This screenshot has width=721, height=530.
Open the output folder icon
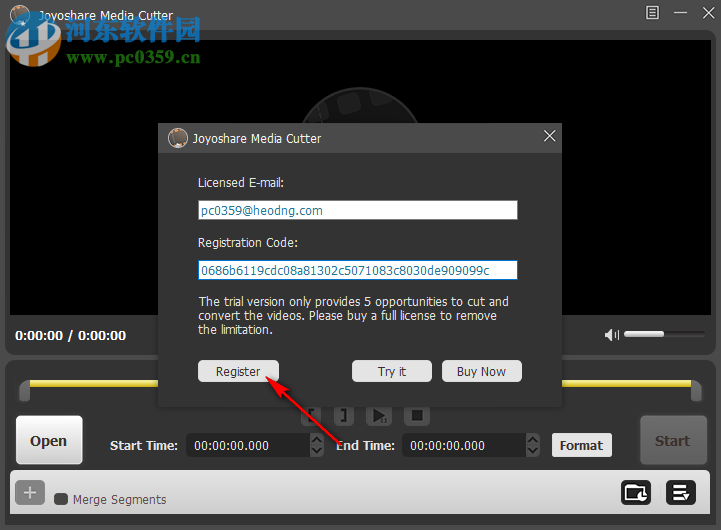tap(635, 493)
